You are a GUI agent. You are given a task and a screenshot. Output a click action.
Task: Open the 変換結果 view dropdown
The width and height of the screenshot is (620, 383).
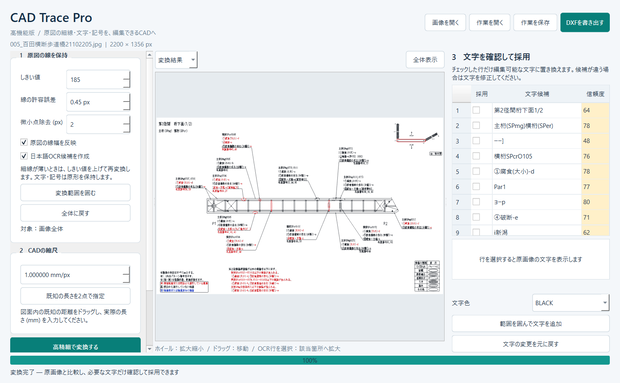pyautogui.click(x=176, y=60)
